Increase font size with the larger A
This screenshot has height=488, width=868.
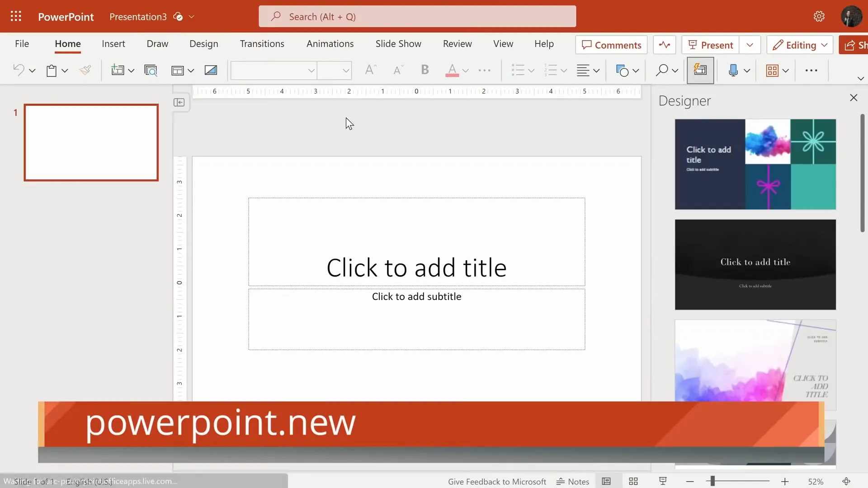(371, 70)
